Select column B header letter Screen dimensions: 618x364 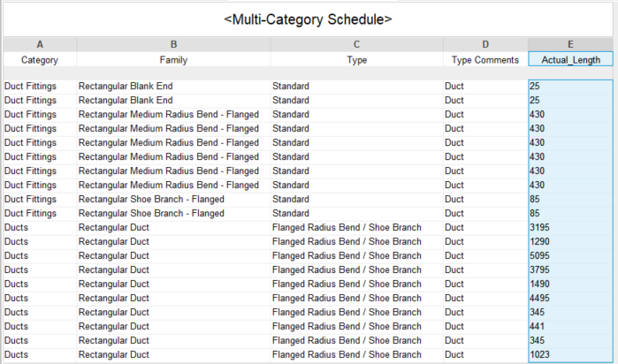[173, 44]
